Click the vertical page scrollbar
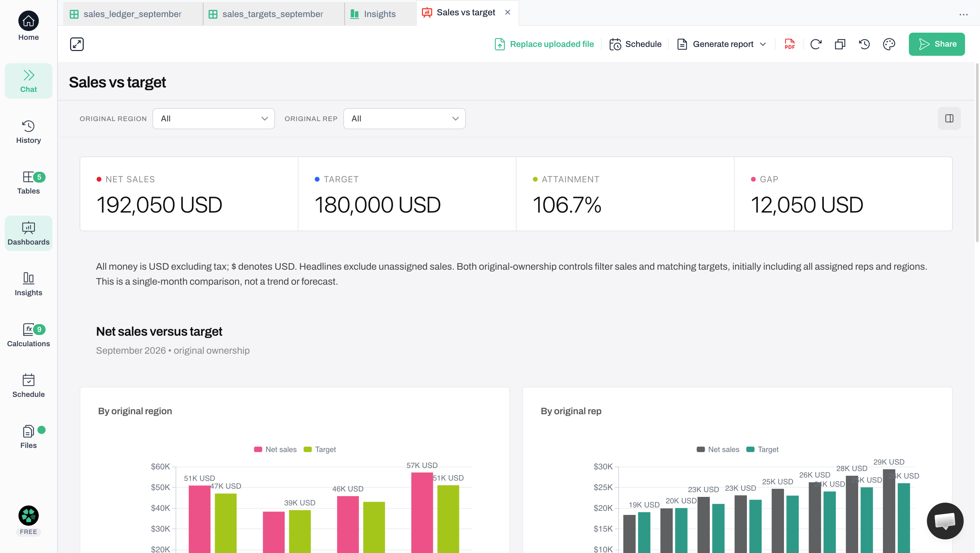Image resolution: width=980 pixels, height=553 pixels. coord(977,152)
